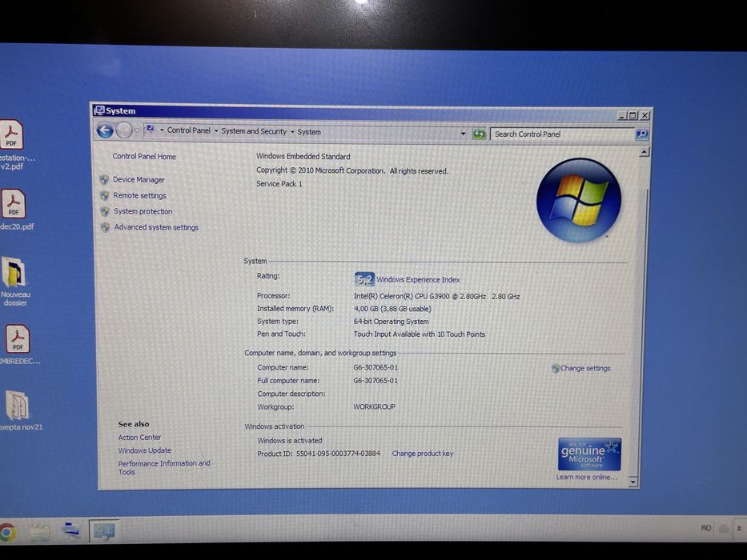Refresh the page with the green arrows button

[479, 134]
